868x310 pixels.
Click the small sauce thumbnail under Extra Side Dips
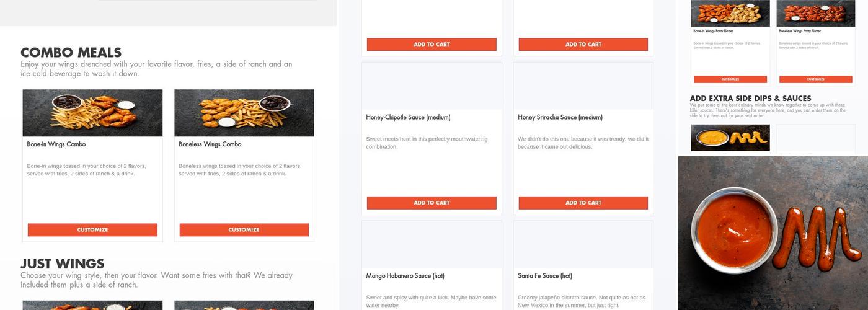pos(730,138)
